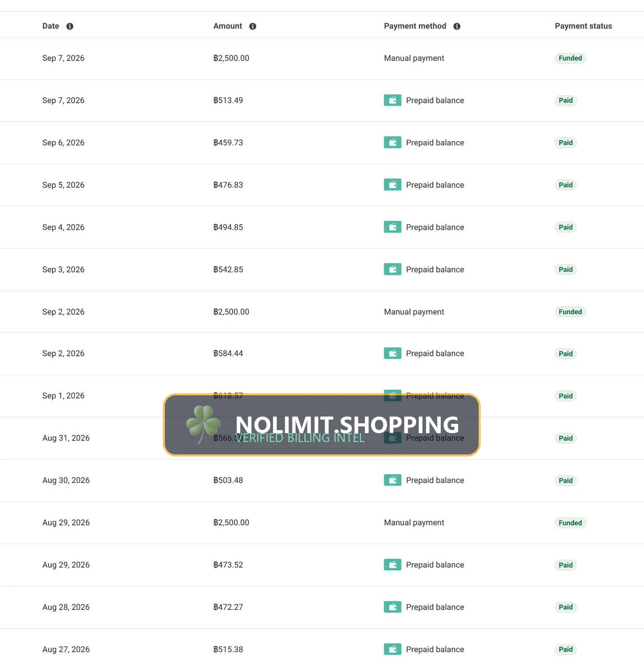644x664 pixels.
Task: Click the wallet icon for ฿472.27 payment
Action: click(x=393, y=607)
